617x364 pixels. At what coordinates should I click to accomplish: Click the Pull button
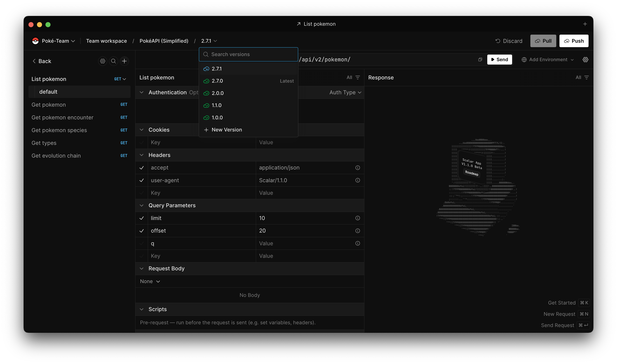tap(543, 41)
